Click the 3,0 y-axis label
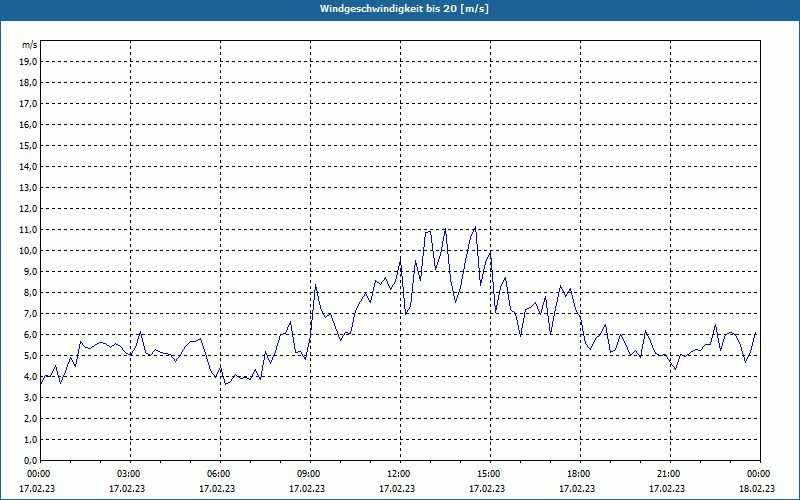 tap(31, 397)
